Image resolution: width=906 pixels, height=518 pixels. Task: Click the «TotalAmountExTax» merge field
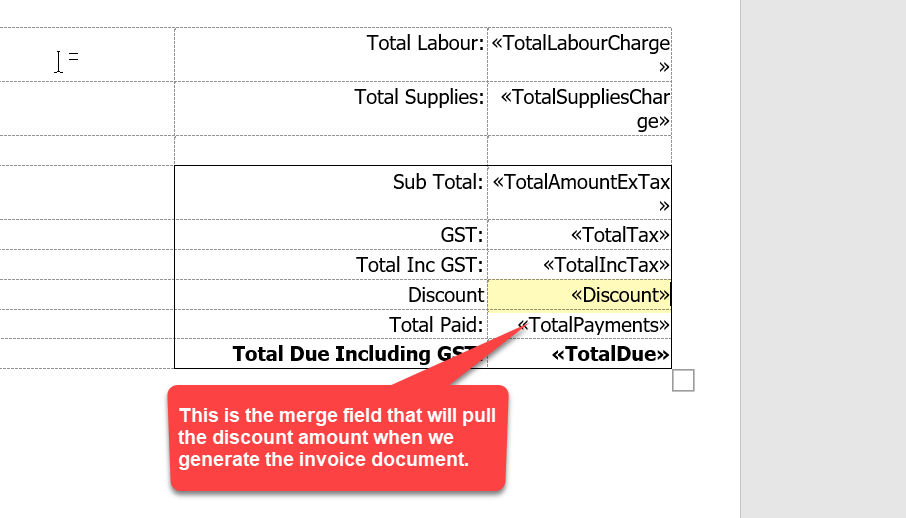pyautogui.click(x=581, y=183)
